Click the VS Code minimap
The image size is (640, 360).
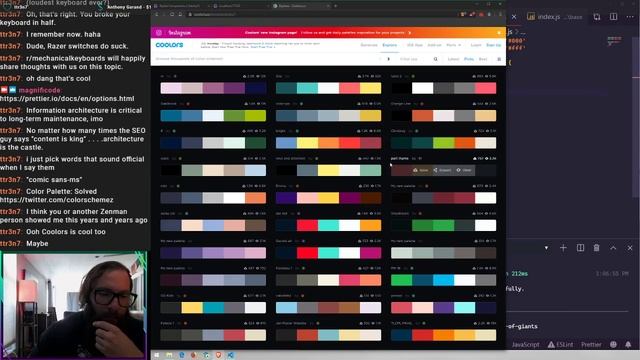[614, 40]
